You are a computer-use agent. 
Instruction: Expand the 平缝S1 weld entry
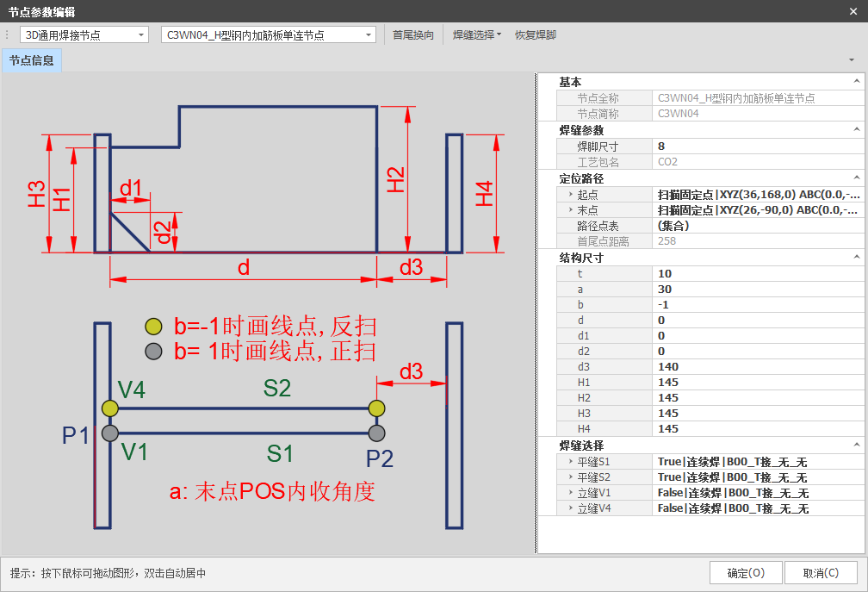pyautogui.click(x=570, y=461)
